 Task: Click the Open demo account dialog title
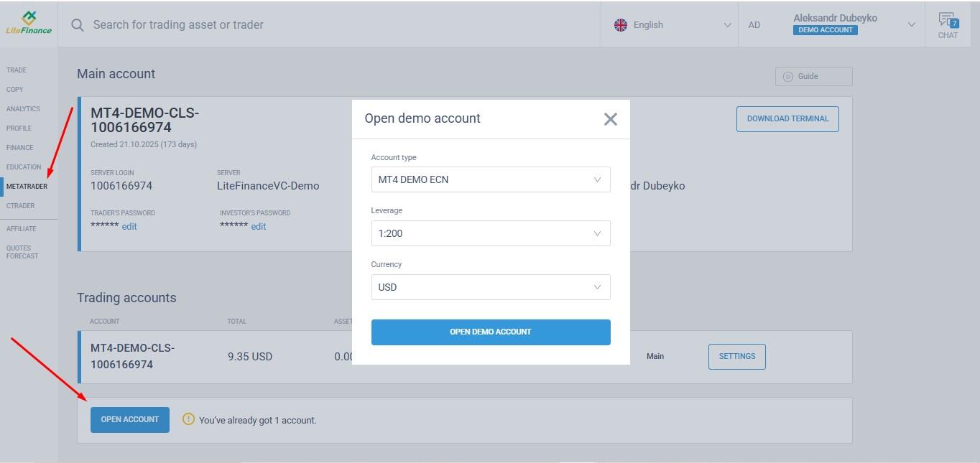pos(422,118)
